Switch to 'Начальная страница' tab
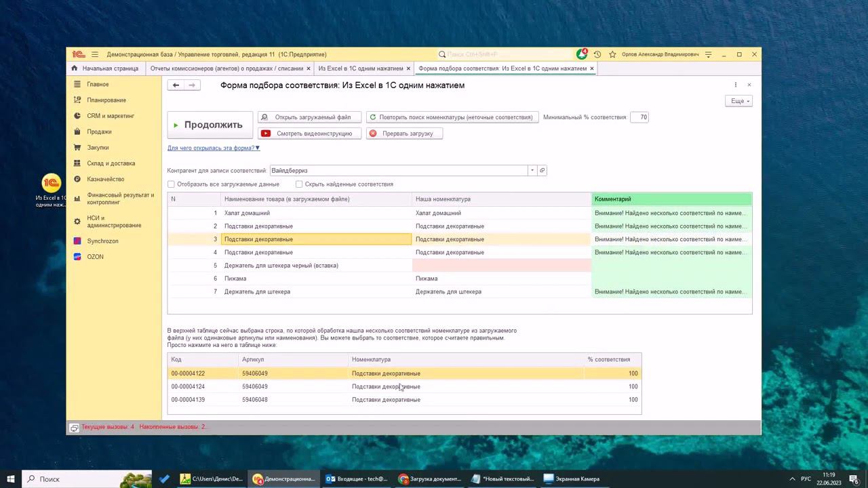Viewport: 868px width, 488px height. tap(110, 68)
